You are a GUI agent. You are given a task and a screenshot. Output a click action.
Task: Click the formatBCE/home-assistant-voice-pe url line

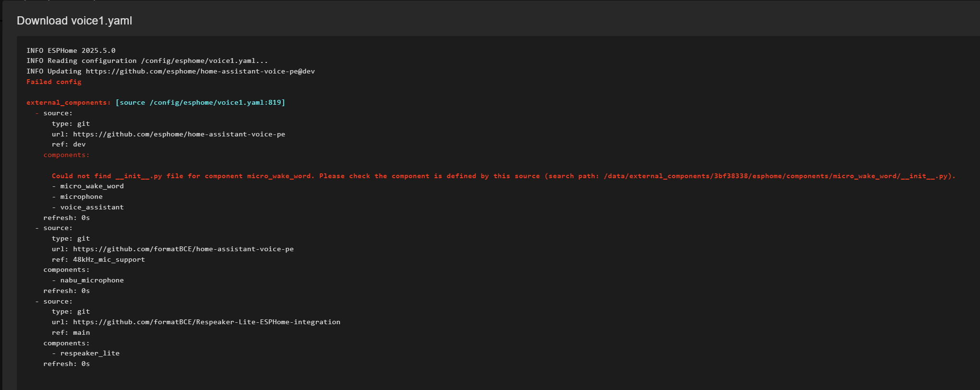[x=173, y=249]
